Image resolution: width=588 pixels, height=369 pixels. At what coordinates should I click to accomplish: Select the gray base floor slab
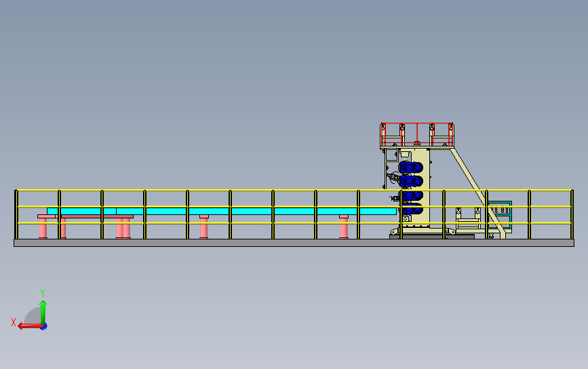click(294, 243)
